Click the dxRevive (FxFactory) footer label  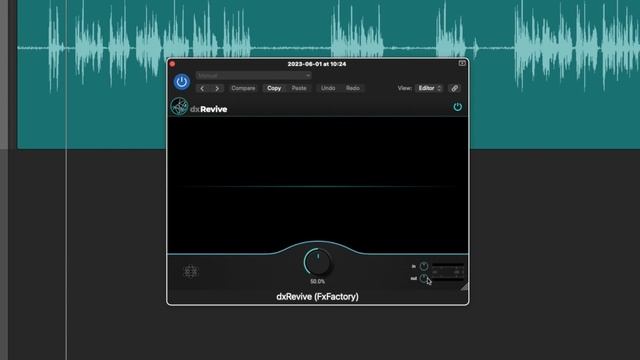click(x=318, y=297)
